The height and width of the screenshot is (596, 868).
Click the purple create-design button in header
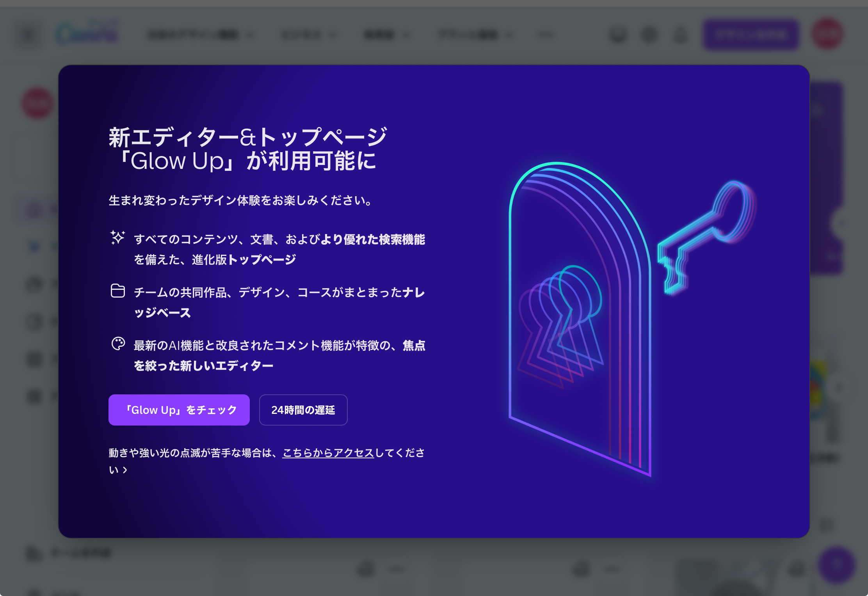pos(751,35)
